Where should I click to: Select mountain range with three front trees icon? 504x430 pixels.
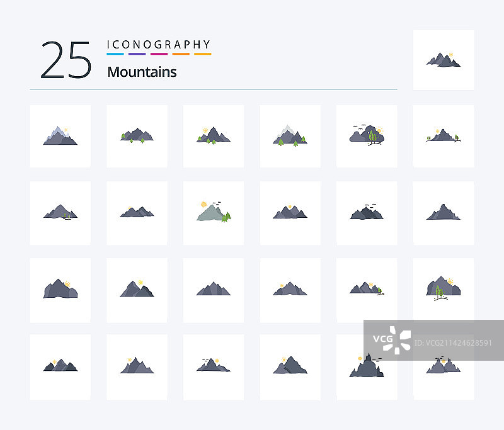(137, 135)
